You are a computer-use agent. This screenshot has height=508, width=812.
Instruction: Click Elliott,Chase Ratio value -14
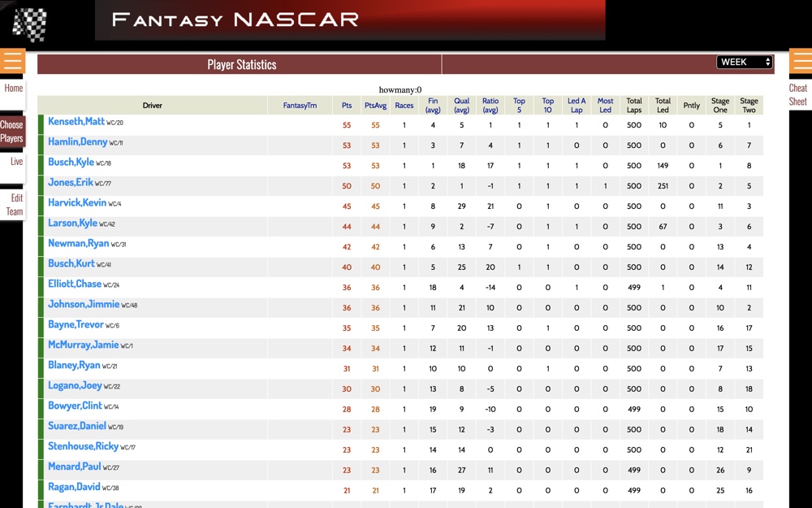click(x=490, y=288)
